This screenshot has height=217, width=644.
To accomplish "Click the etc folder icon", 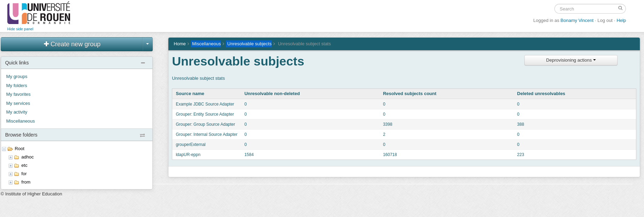I will pos(16,165).
